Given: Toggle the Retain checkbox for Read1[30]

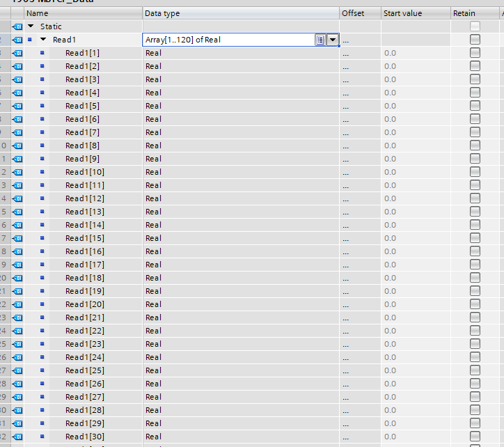Looking at the screenshot, I should (x=475, y=436).
